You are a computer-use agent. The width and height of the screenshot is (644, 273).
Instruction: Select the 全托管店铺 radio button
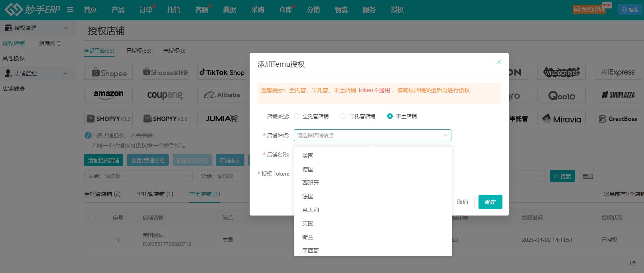[x=297, y=116]
